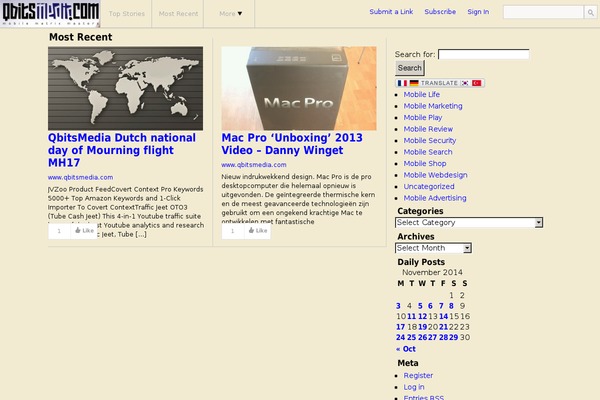The width and height of the screenshot is (600, 400).
Task: Click the magnifier search icon in header
Action: click(x=590, y=13)
